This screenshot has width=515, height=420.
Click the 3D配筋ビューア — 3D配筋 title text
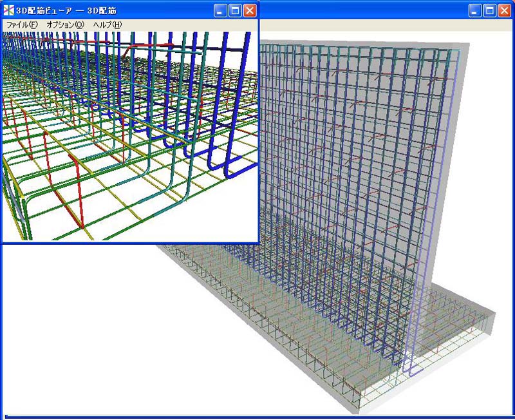tap(66, 10)
